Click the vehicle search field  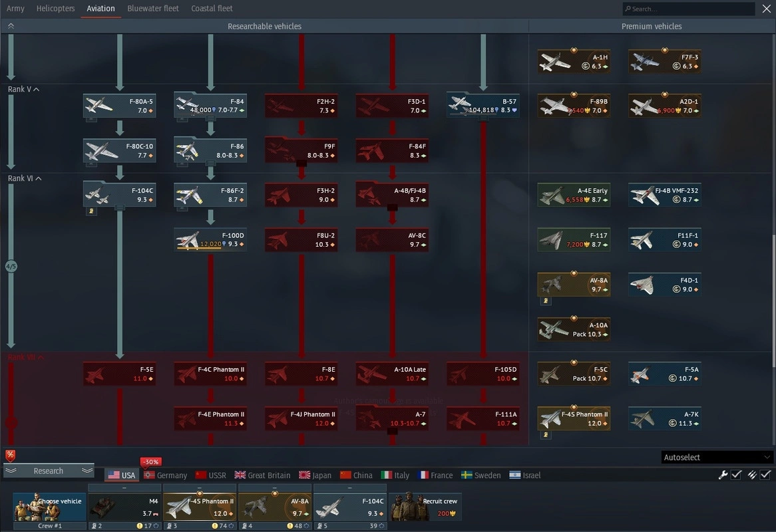[x=688, y=9]
